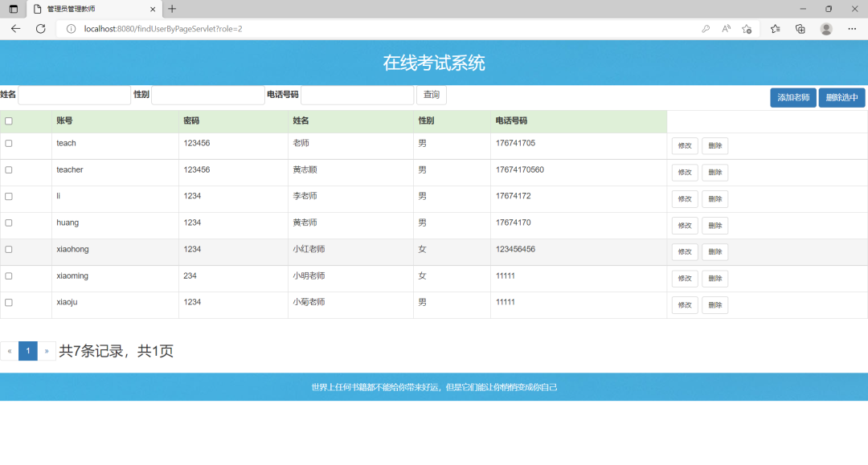Viewport: 868px width, 465px height.
Task: Go back with the browser back arrow
Action: 15,29
